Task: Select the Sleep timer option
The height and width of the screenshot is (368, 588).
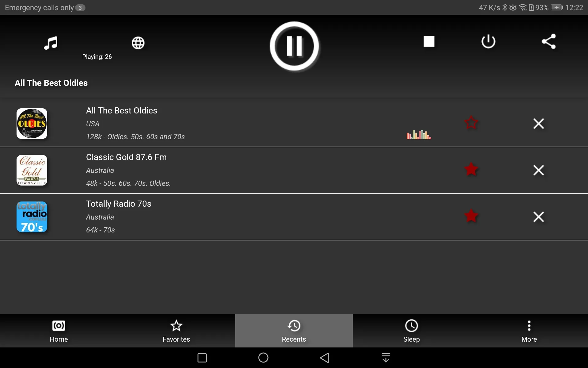Action: point(411,331)
